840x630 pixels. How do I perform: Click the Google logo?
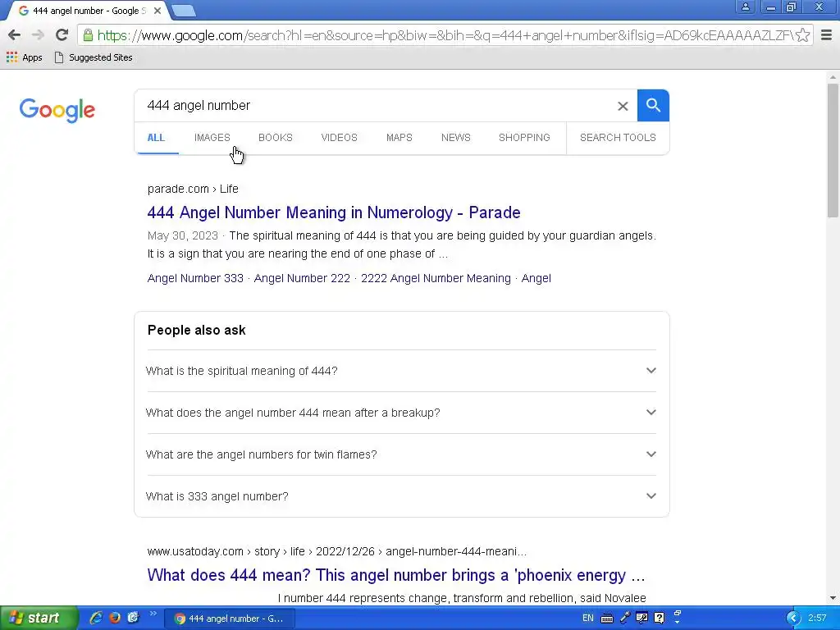point(57,111)
